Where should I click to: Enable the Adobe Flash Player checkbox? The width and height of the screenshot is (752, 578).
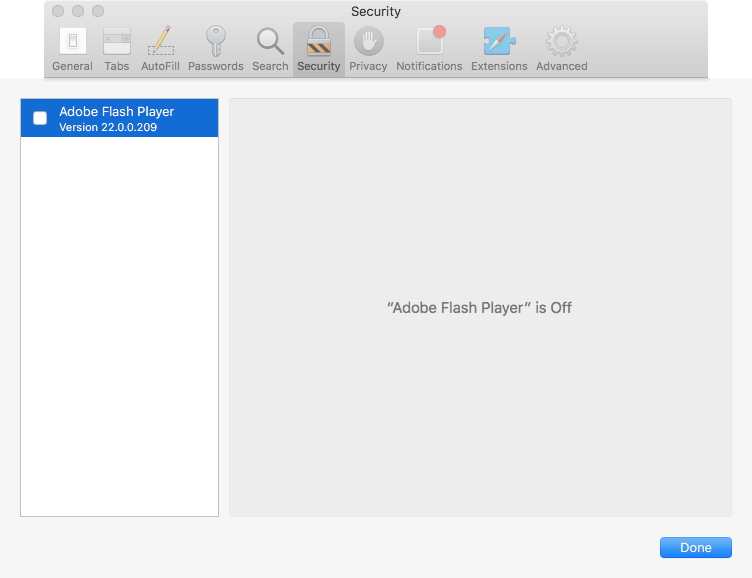coord(40,118)
